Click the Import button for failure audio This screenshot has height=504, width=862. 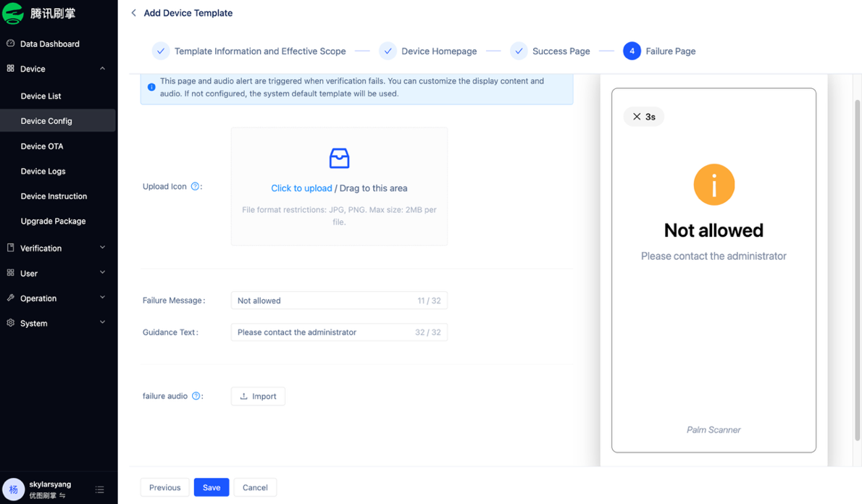(258, 396)
